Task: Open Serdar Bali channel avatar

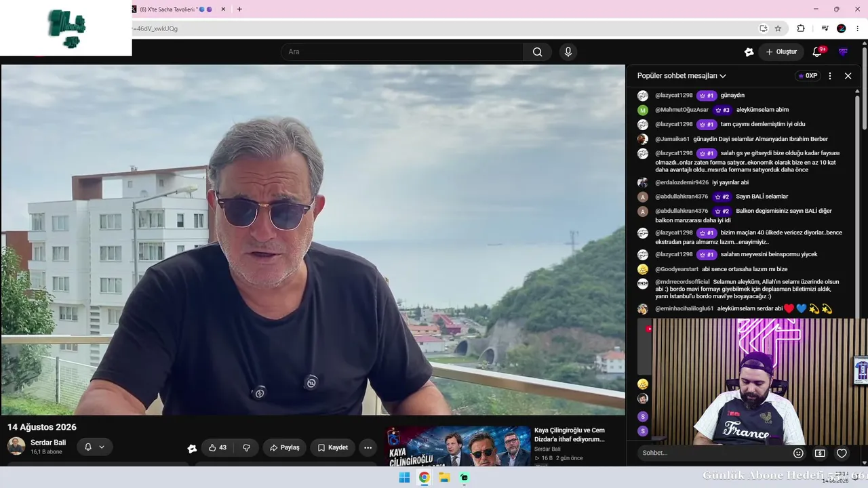Action: coord(16,446)
